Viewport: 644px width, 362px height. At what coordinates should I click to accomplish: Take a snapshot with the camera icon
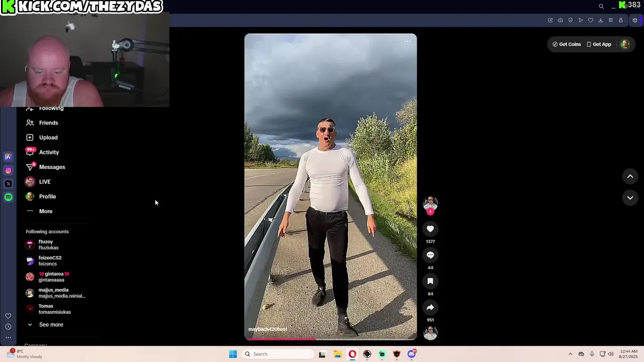(560, 20)
